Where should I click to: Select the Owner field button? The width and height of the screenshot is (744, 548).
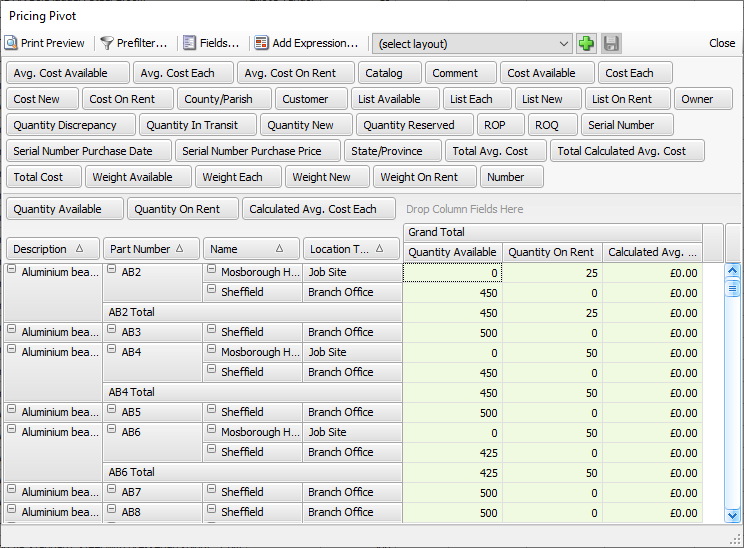[x=703, y=99]
